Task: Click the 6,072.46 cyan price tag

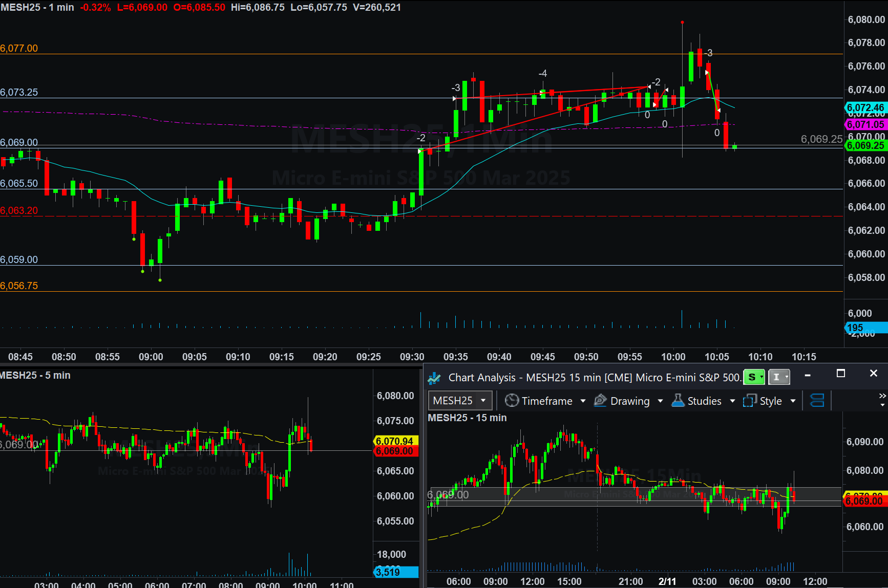Action: coord(865,108)
